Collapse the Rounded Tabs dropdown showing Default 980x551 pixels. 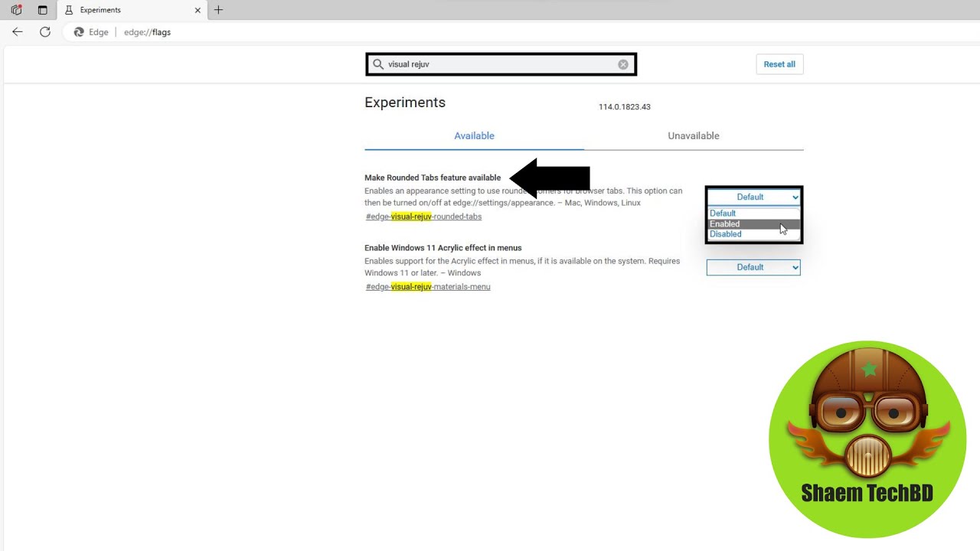(x=753, y=197)
